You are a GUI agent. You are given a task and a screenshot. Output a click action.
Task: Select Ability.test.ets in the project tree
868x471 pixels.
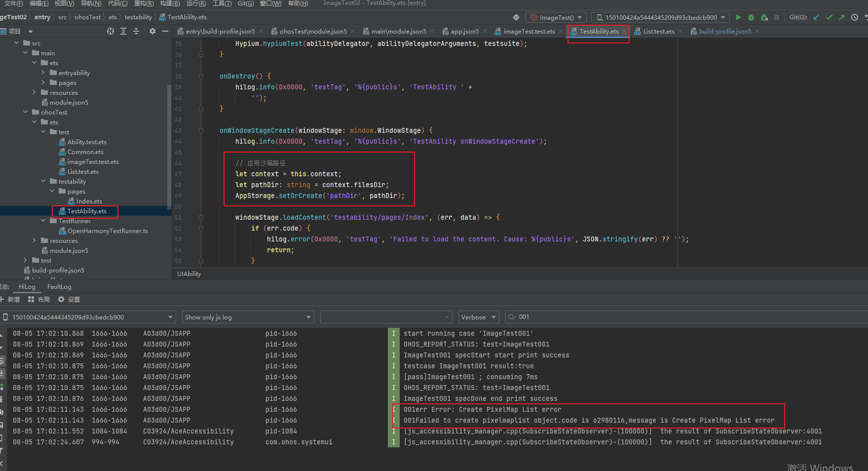(87, 142)
